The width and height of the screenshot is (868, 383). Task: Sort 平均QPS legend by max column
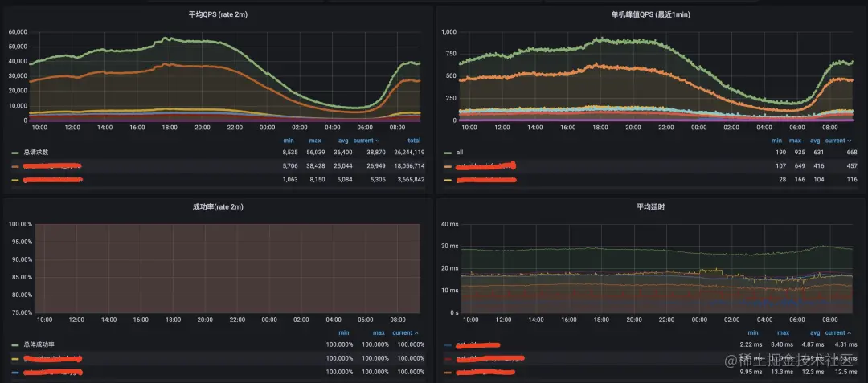click(x=315, y=141)
